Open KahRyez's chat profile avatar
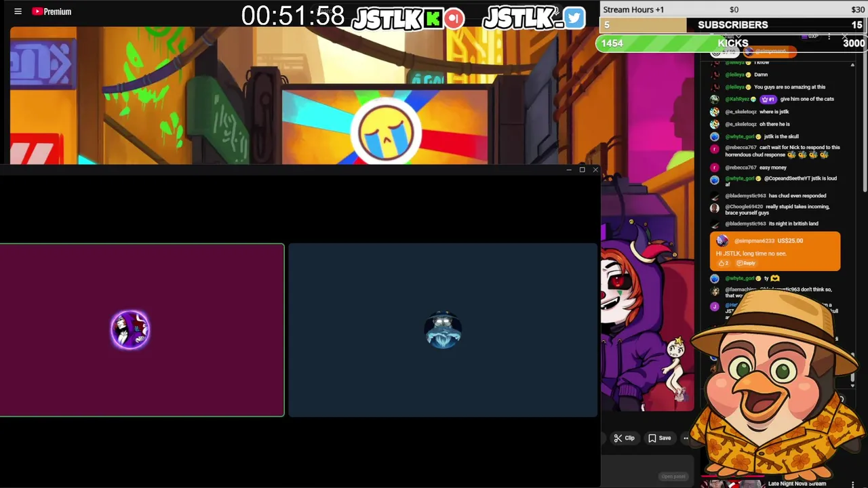This screenshot has width=868, height=488. coord(714,100)
